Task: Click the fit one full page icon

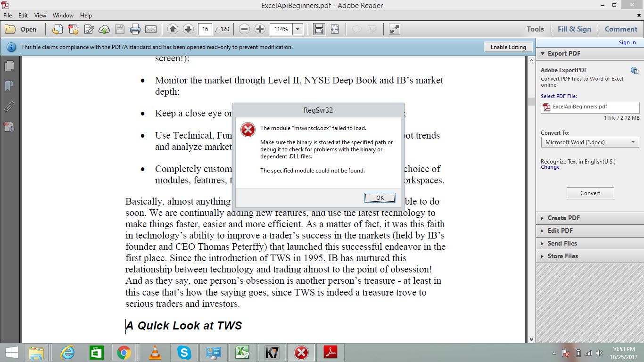Action: click(x=335, y=29)
